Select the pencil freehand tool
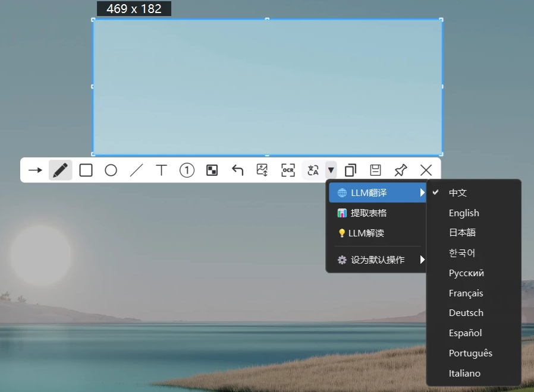The width and height of the screenshot is (534, 392). coord(60,170)
